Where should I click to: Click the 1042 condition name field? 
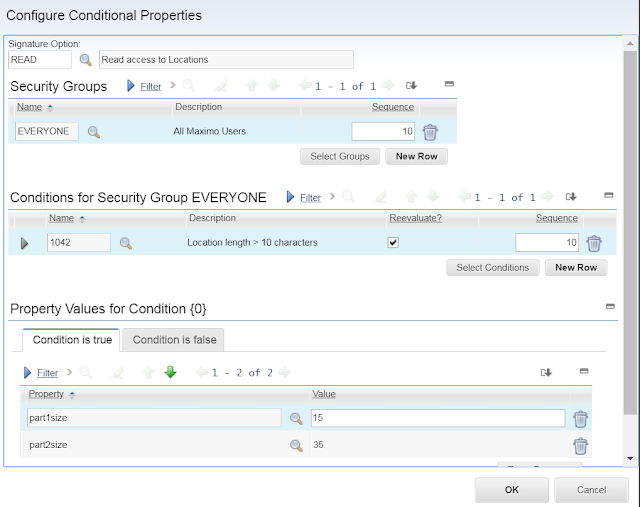pyautogui.click(x=78, y=242)
